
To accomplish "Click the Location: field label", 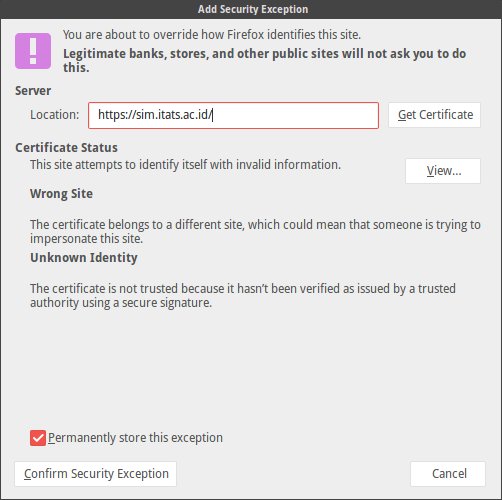I will click(x=55, y=115).
